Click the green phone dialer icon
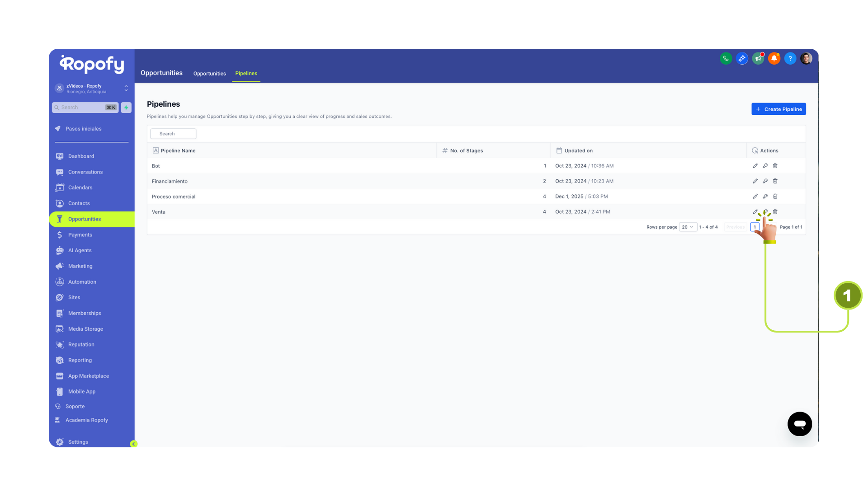This screenshot has width=868, height=488. coord(726,58)
